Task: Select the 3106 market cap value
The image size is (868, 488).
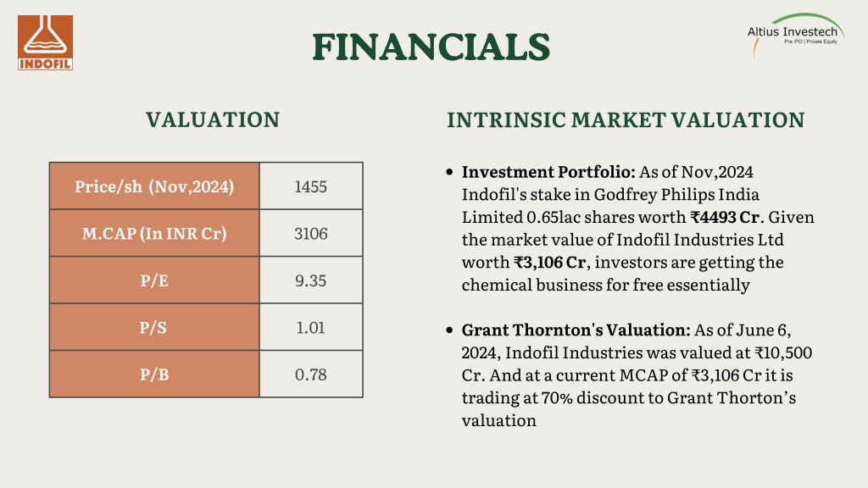Action: [311, 234]
